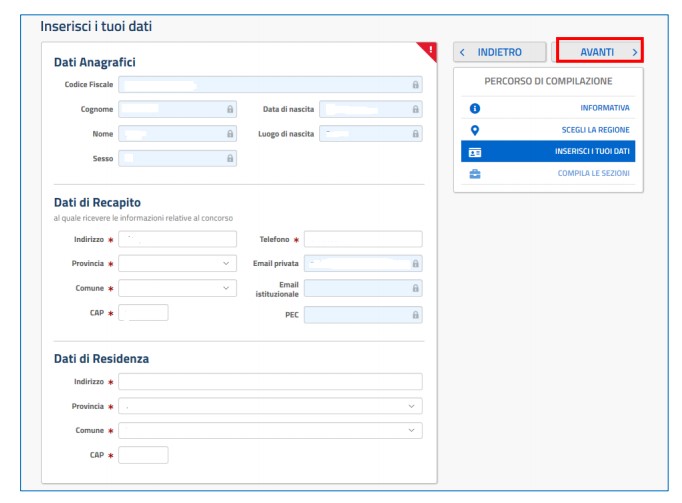Click the lock icon in Email privata field
Screen dimensions: 682x503
[x=416, y=263]
